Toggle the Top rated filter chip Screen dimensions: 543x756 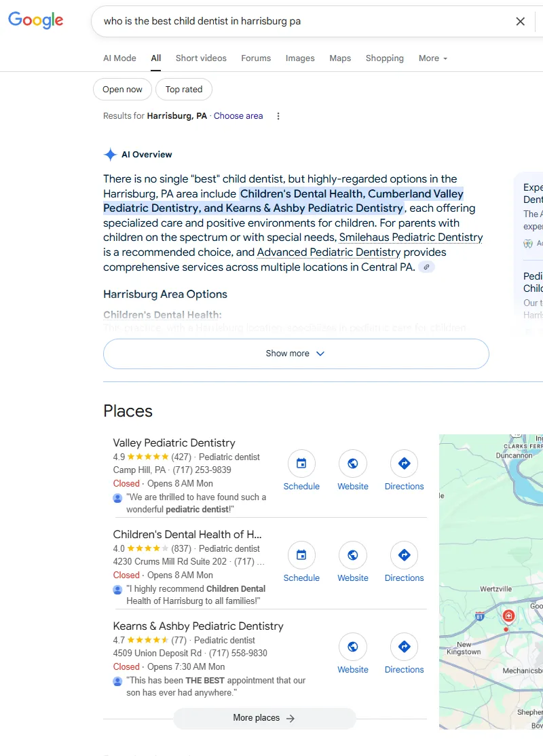[184, 89]
